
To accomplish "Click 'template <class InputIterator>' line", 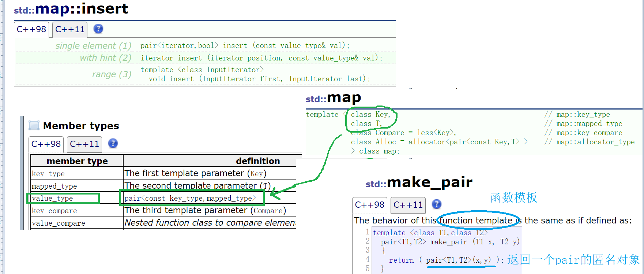I will [x=202, y=70].
